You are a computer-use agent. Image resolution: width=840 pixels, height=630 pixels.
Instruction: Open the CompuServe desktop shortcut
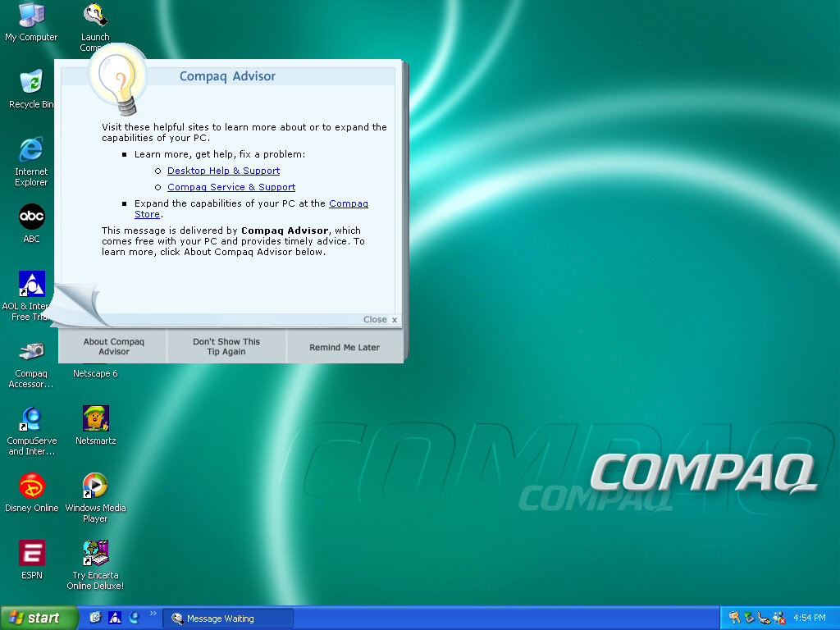point(31,419)
